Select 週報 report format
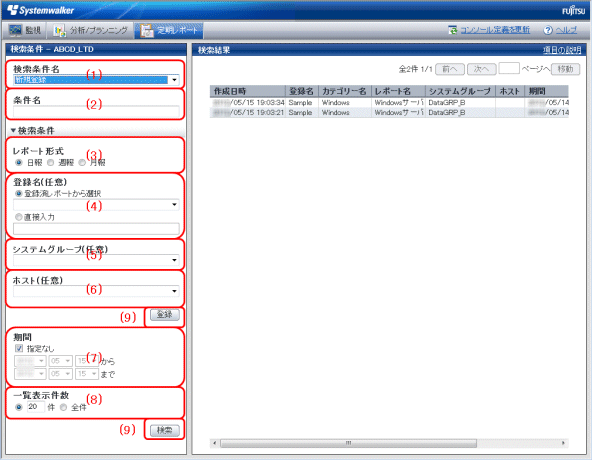Viewport: 592px width, 460px height. click(x=50, y=163)
